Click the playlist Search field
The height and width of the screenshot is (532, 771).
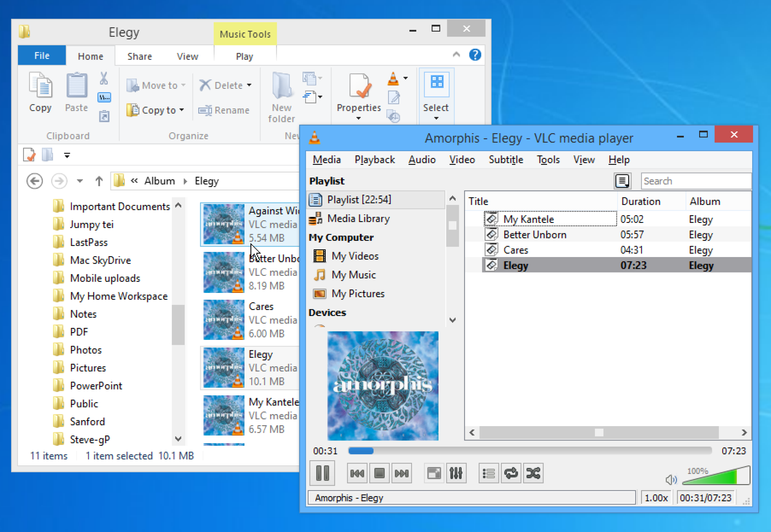click(x=696, y=181)
